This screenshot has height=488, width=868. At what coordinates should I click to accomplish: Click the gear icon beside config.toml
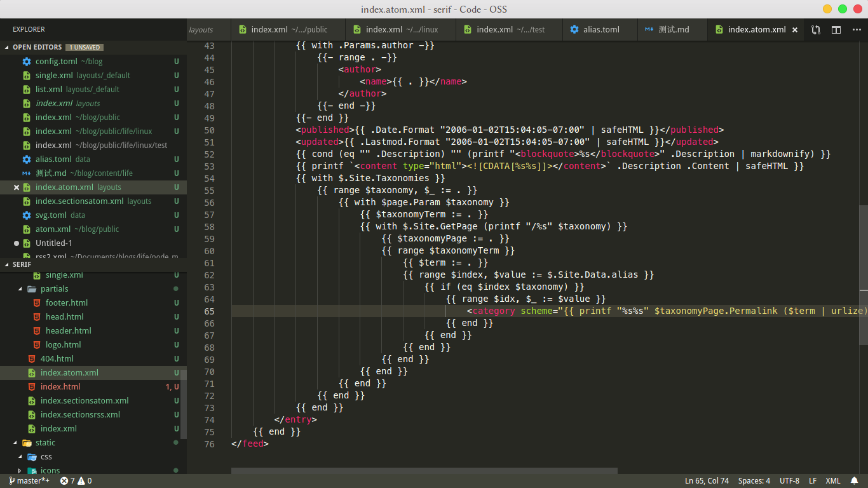pos(26,62)
